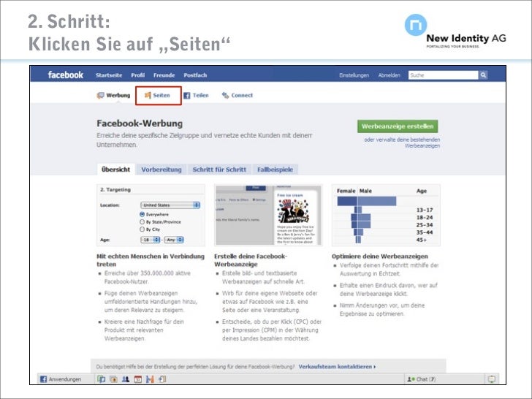Click the targeting preview thumbnail

click(x=151, y=215)
